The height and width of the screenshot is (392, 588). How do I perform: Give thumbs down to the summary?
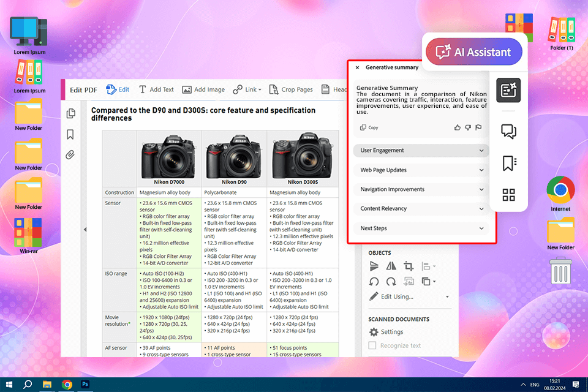coord(467,127)
